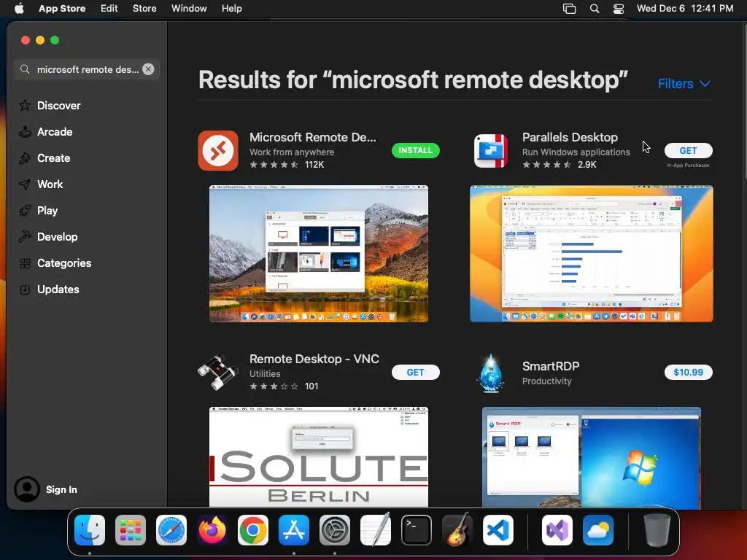Open Window menu
Viewport: 747px width, 560px height.
pyautogui.click(x=189, y=9)
